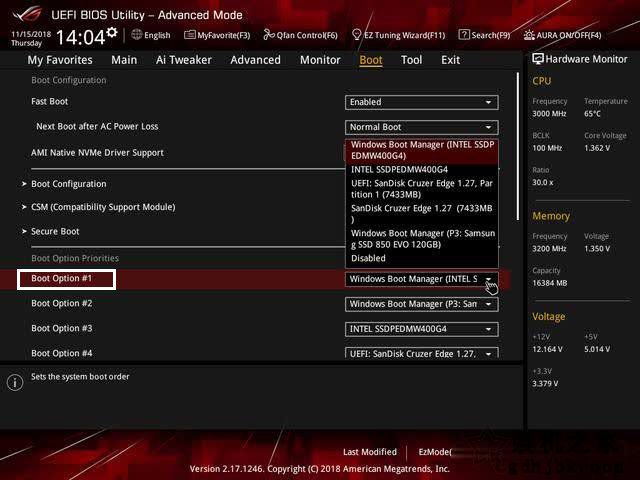640x480 pixels.
Task: Select AMI Native NVMe Driver Support label
Action: pos(97,153)
